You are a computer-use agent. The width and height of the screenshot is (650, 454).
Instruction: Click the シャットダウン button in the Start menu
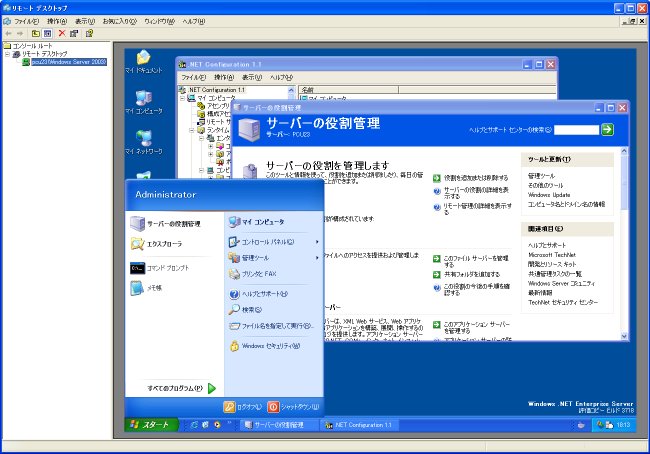293,407
